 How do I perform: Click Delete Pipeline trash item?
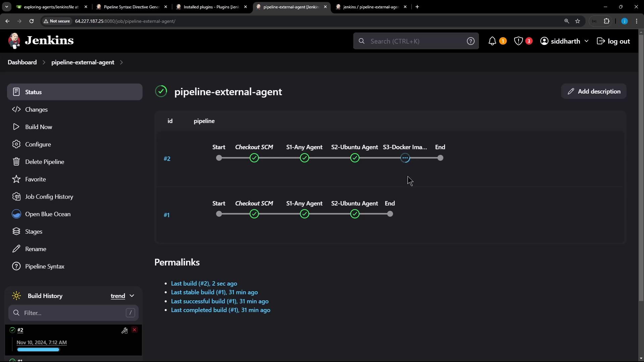coord(45,162)
